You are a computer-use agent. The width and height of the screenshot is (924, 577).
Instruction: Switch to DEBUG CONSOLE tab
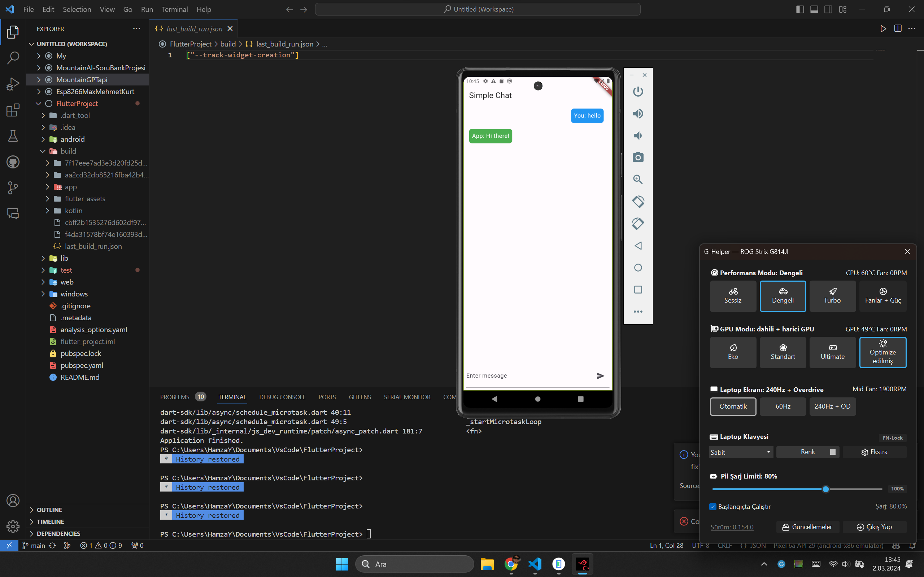click(x=282, y=397)
